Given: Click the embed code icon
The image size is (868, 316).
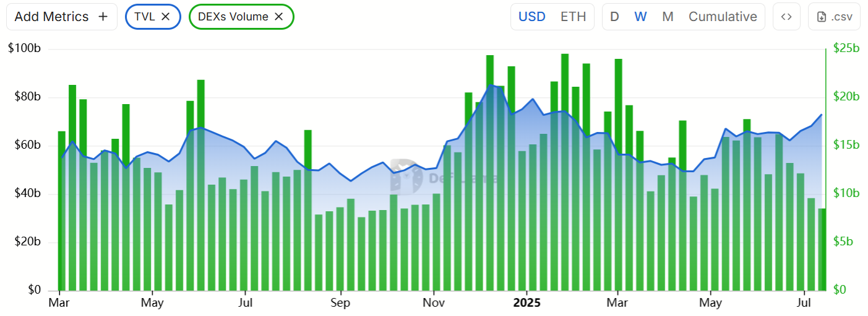Looking at the screenshot, I should (x=786, y=17).
